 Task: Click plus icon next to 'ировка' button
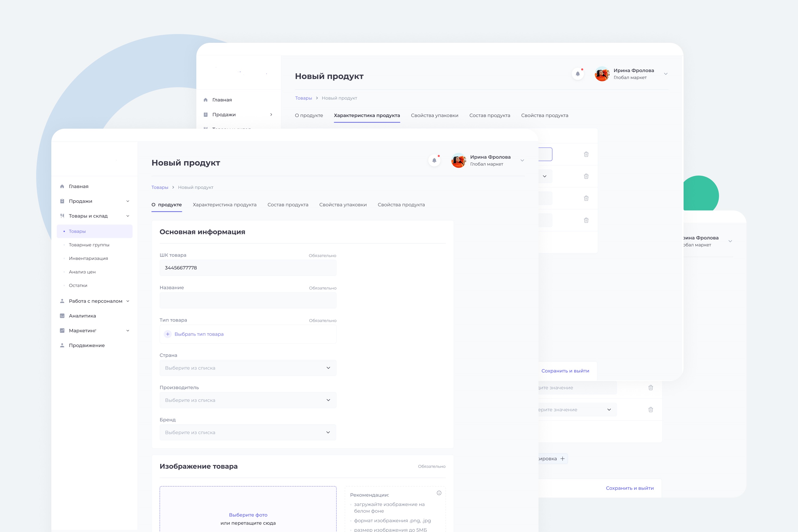tap(563, 459)
